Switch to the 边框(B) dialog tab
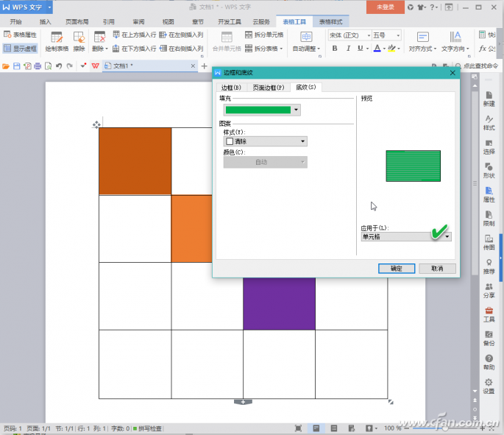Screen dimensions: 504x435 pyautogui.click(x=231, y=88)
